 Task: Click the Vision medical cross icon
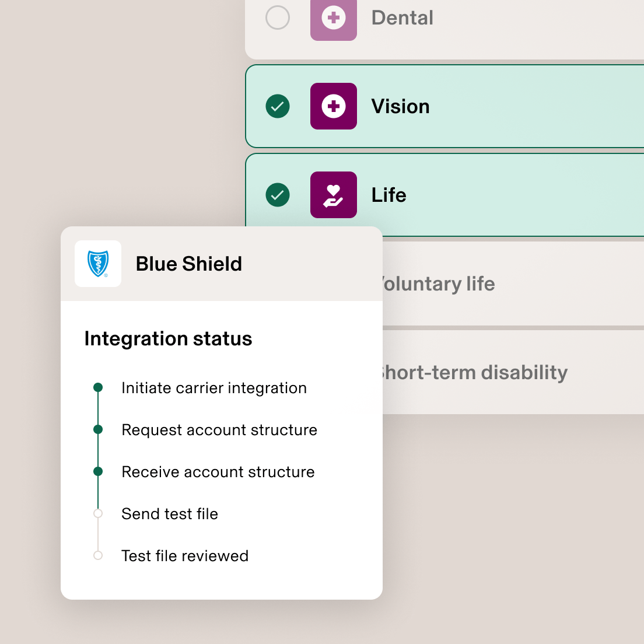pyautogui.click(x=333, y=106)
